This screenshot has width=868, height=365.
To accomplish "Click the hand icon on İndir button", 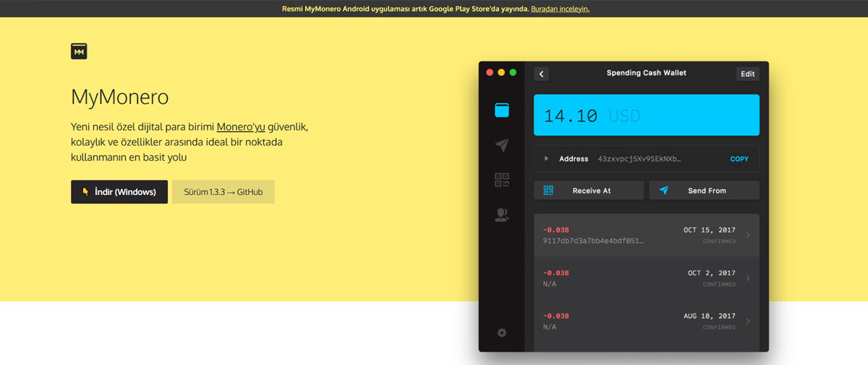I will coord(85,192).
